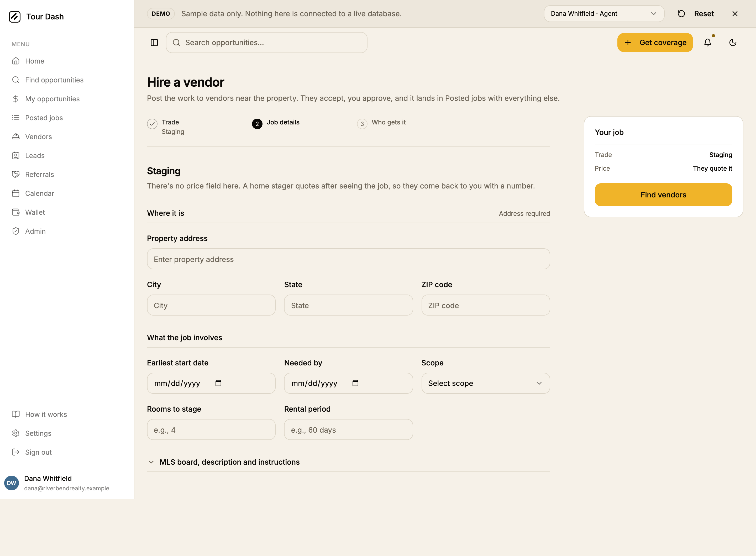Open How it works guide
Image resolution: width=756 pixels, height=556 pixels.
click(x=67, y=414)
